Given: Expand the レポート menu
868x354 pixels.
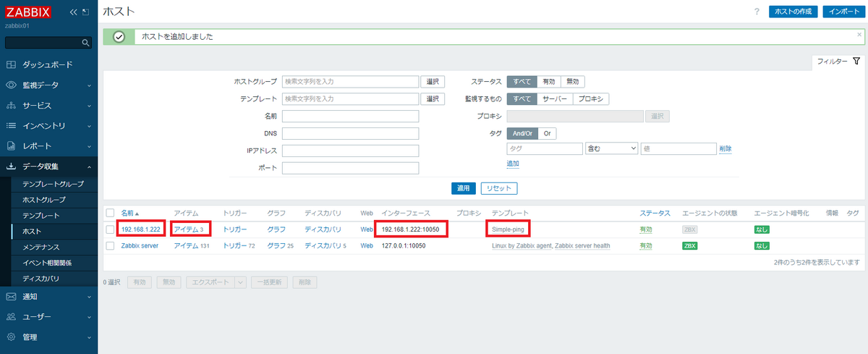Looking at the screenshot, I should pos(89,146).
